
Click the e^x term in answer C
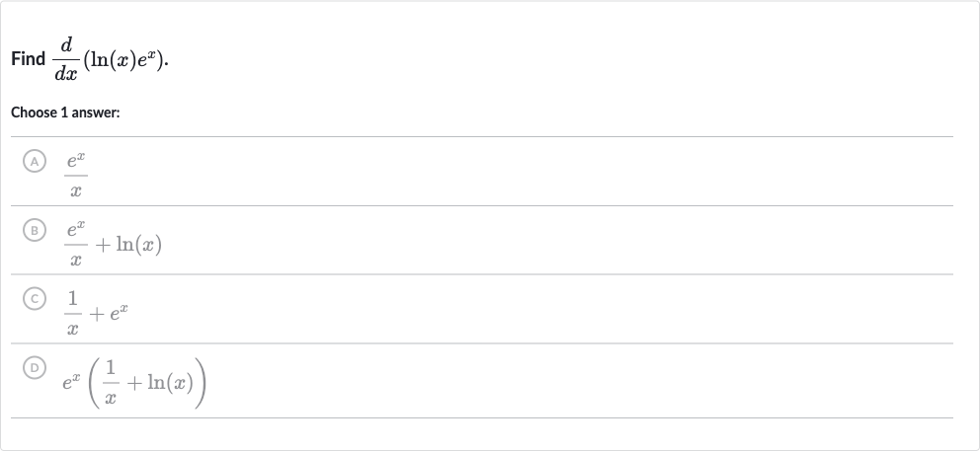120,312
